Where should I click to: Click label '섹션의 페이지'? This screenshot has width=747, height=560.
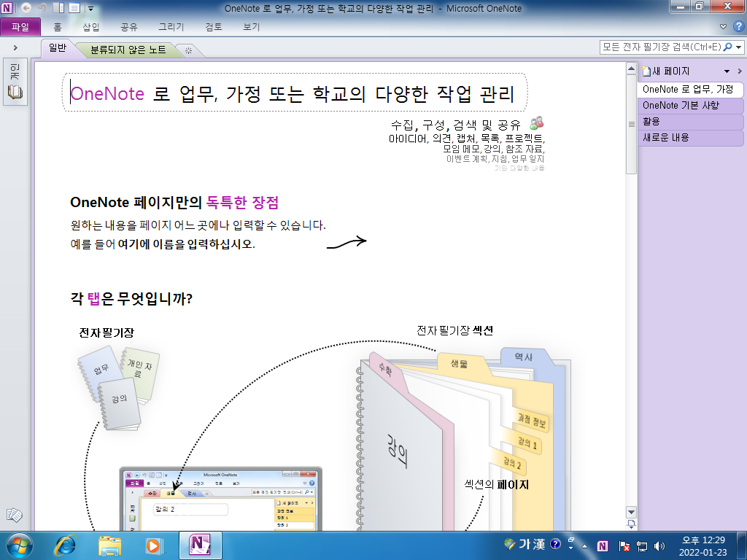496,485
